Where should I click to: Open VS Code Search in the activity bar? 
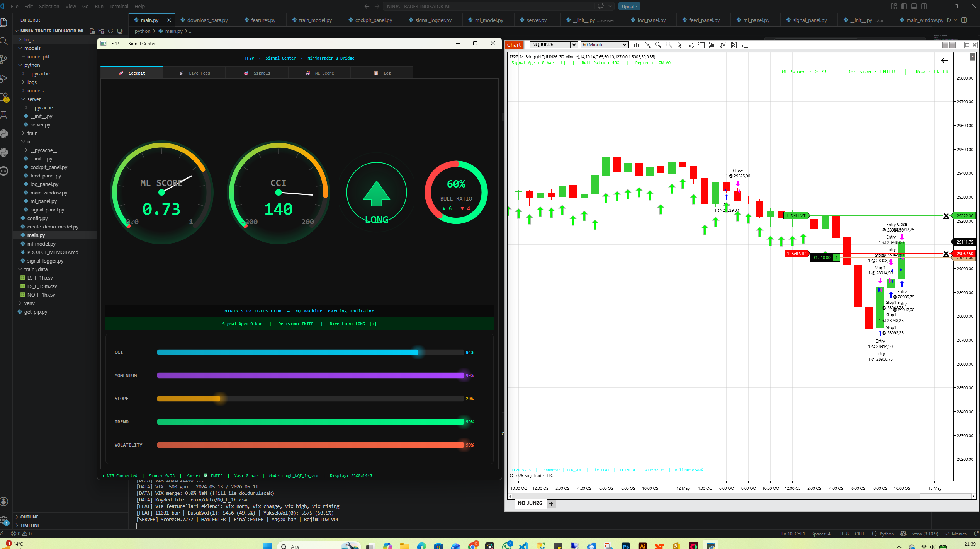pyautogui.click(x=4, y=41)
